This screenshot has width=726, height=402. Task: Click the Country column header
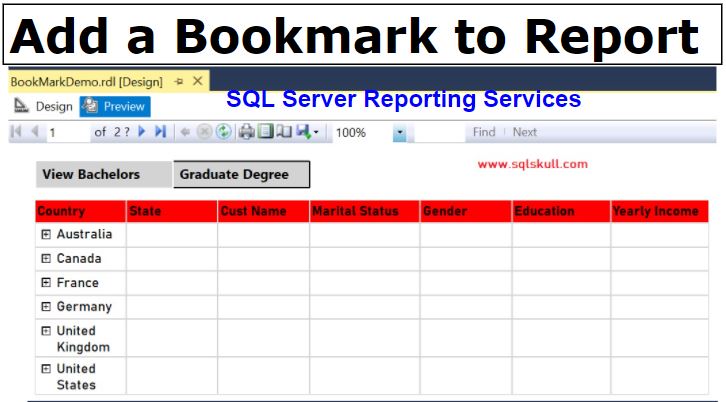coord(81,211)
